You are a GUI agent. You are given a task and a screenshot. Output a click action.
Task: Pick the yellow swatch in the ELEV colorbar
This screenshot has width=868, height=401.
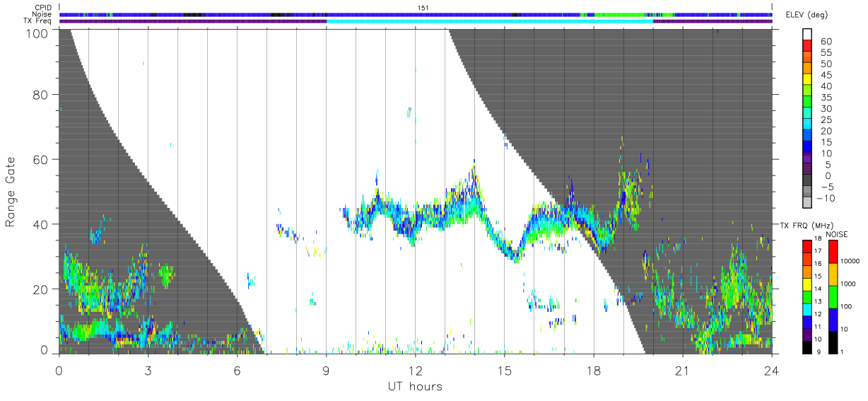807,80
